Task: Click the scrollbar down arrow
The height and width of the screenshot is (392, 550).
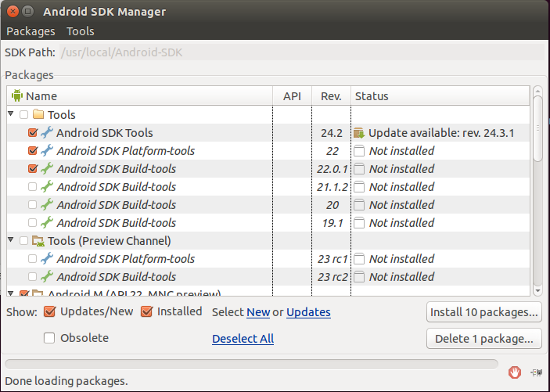Action: coord(537,291)
